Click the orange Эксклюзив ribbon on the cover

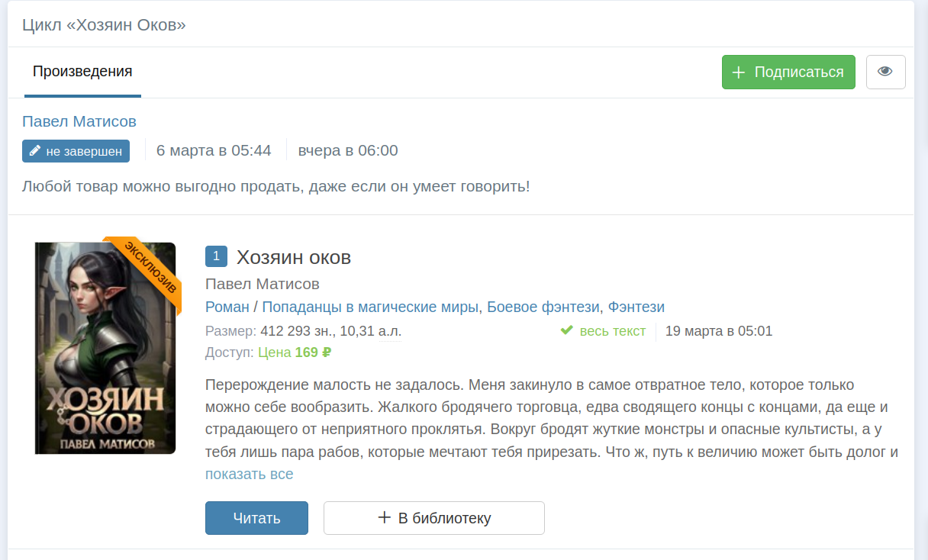[x=150, y=267]
